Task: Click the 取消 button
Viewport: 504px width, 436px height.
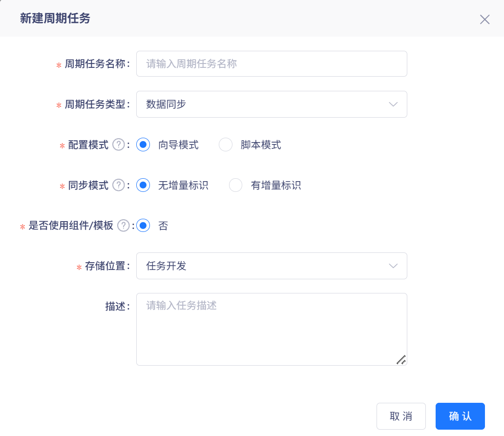Action: pyautogui.click(x=401, y=416)
